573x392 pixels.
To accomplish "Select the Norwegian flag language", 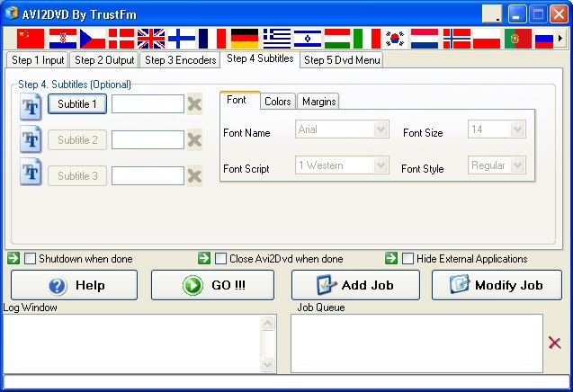I will click(457, 39).
